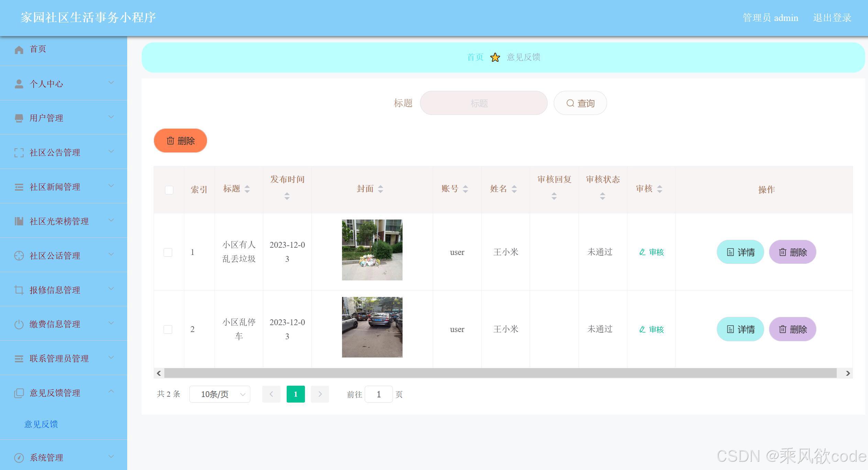The height and width of the screenshot is (470, 868).
Task: Check the checkbox for row 小区乱停车
Action: click(x=168, y=329)
